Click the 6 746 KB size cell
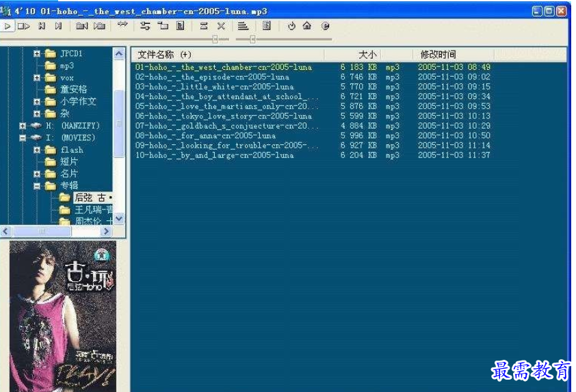The image size is (576, 392). click(358, 77)
